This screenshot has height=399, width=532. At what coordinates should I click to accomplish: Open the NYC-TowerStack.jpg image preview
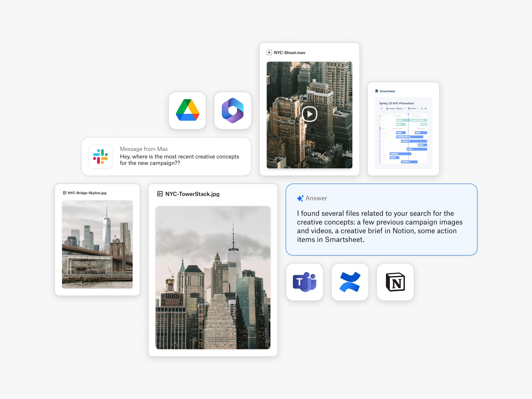[x=213, y=277]
